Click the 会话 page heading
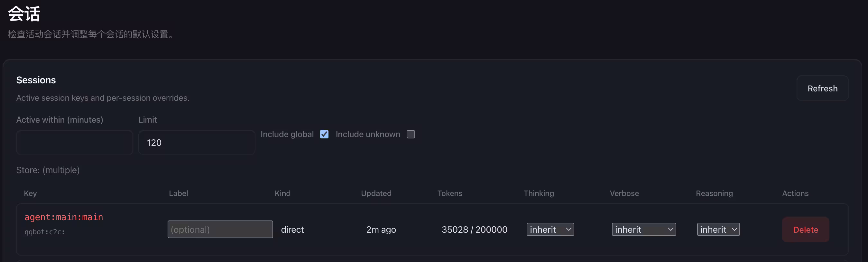The image size is (868, 262). 24,14
